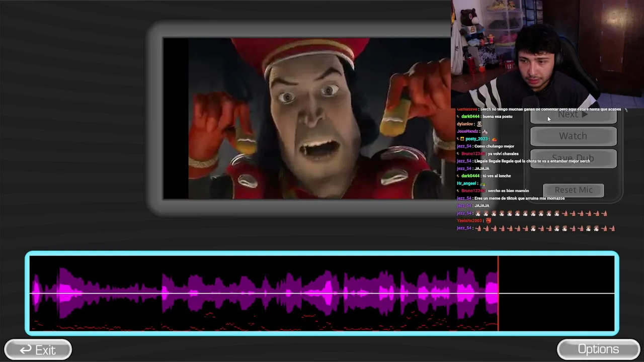This screenshot has height=362, width=644.
Task: Click the crown badge beside posty_2023
Action: coord(461,139)
